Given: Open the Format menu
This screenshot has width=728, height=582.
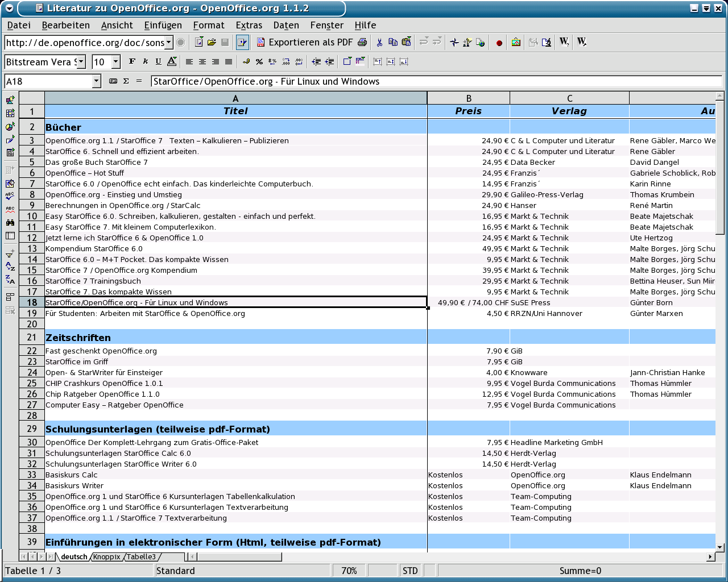Looking at the screenshot, I should tap(208, 25).
